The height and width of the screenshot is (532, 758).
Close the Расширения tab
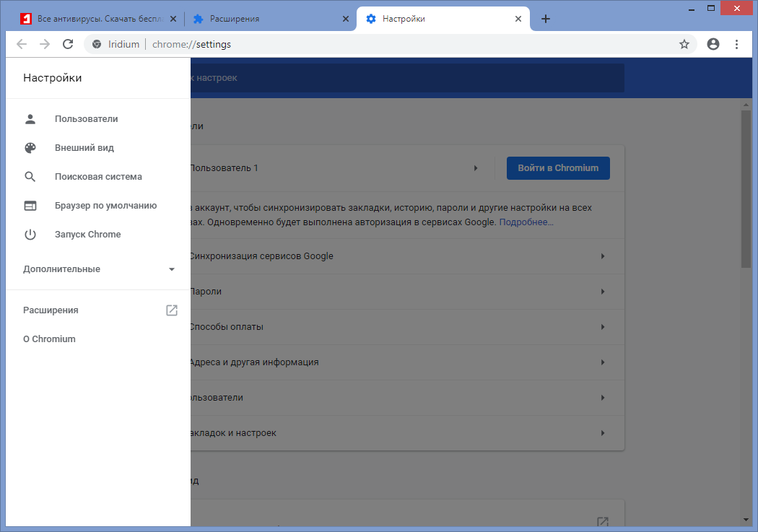[346, 19]
